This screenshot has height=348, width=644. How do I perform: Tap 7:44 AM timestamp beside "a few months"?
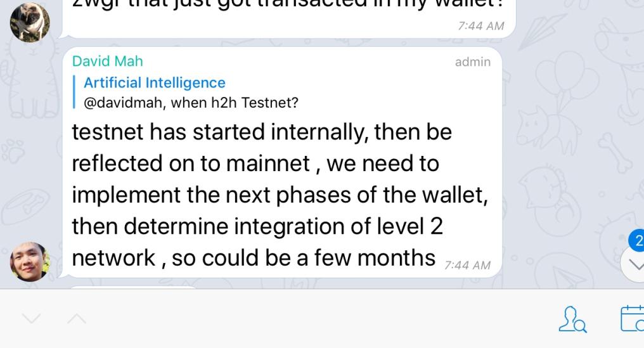point(467,265)
